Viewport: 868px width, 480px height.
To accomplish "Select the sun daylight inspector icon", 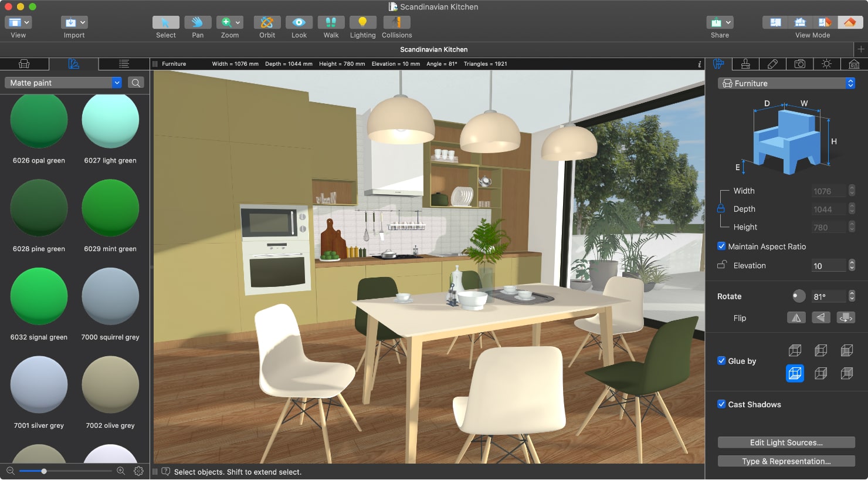I will click(827, 64).
